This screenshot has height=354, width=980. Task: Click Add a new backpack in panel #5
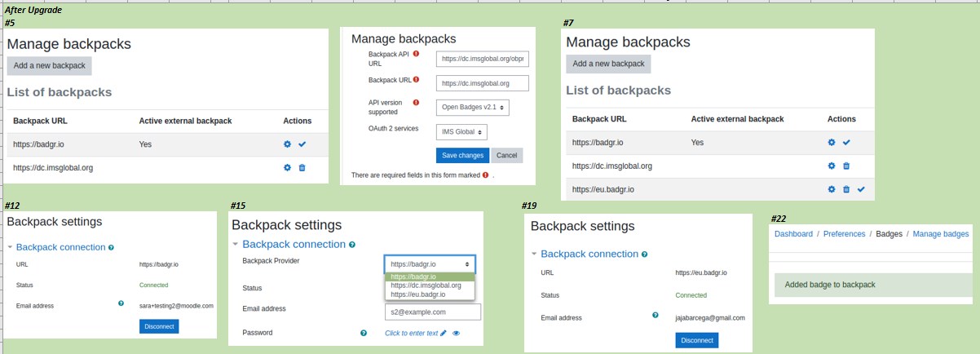point(50,65)
